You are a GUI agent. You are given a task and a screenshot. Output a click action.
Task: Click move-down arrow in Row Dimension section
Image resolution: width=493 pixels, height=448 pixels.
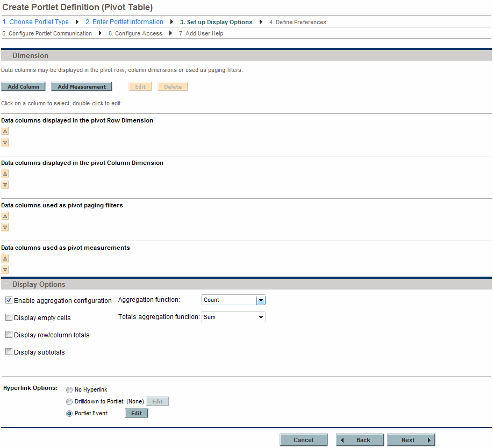(5, 143)
